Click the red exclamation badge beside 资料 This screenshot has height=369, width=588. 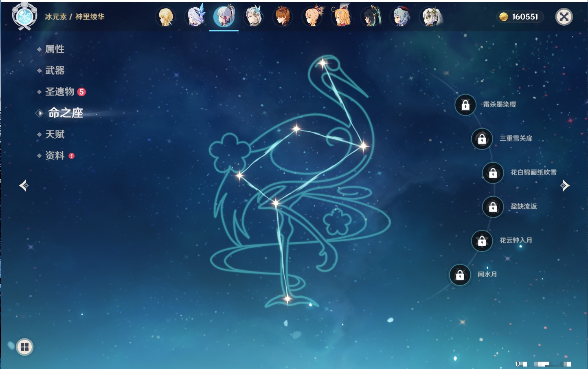(72, 156)
